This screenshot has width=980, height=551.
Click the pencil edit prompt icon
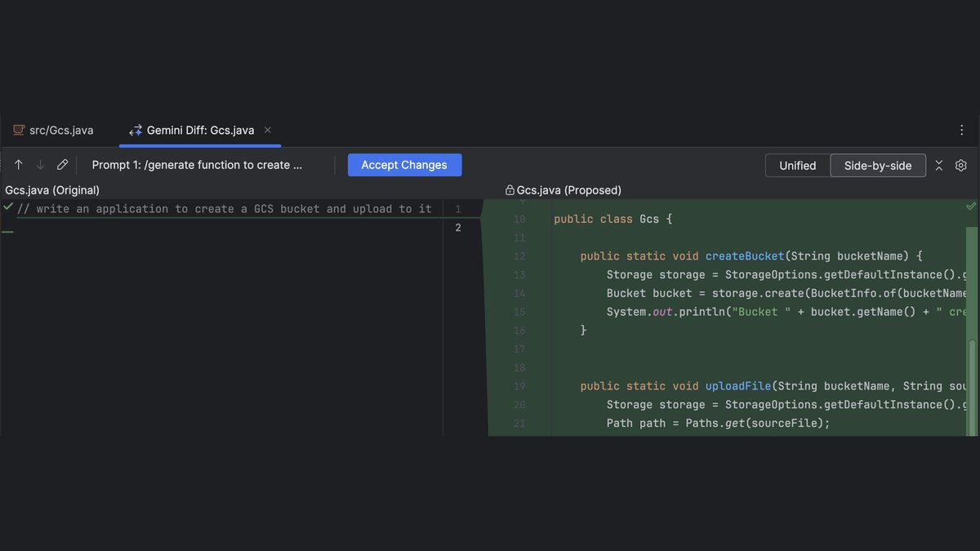pos(62,165)
